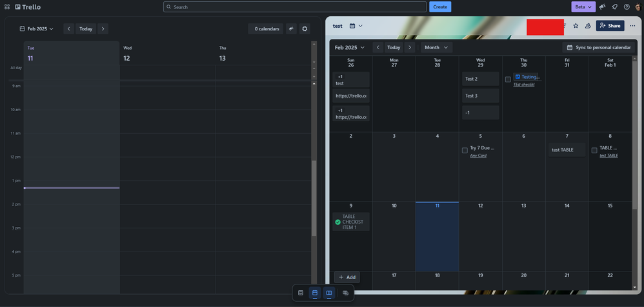The height and width of the screenshot is (307, 644).
Task: Open the calendar view switcher dropdown
Action: (356, 25)
